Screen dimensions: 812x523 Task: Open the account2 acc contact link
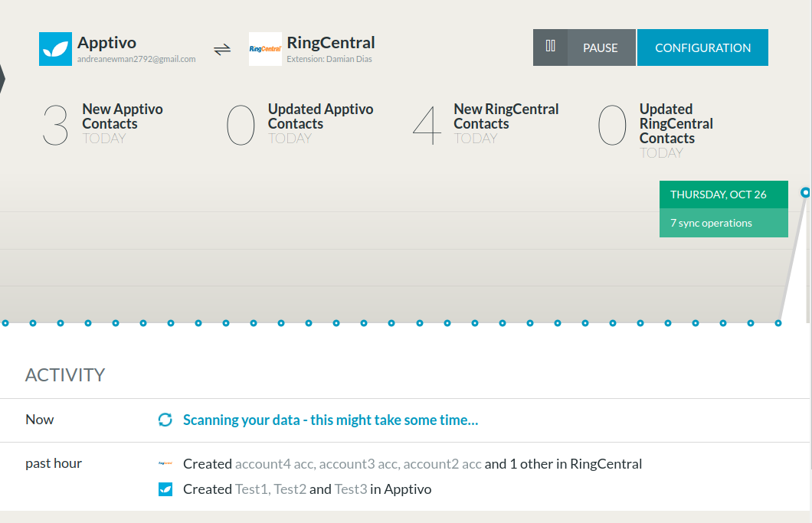(x=443, y=464)
